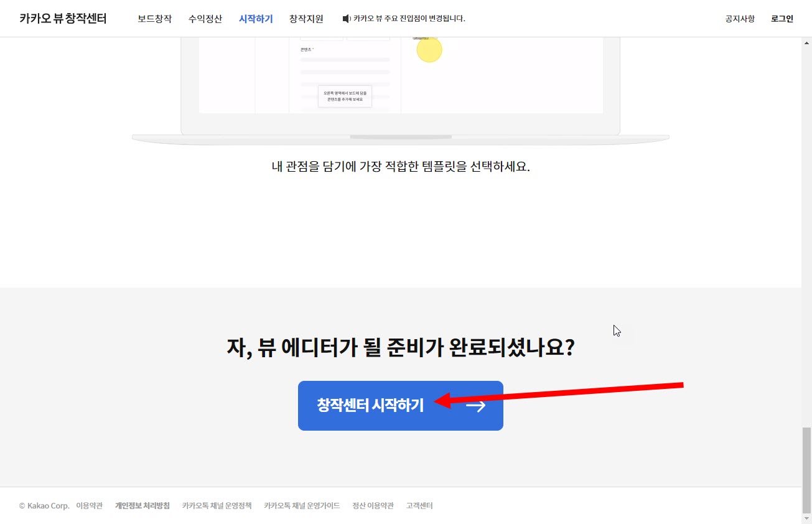Open 고객센터 footer link
This screenshot has height=524, width=812.
419,506
